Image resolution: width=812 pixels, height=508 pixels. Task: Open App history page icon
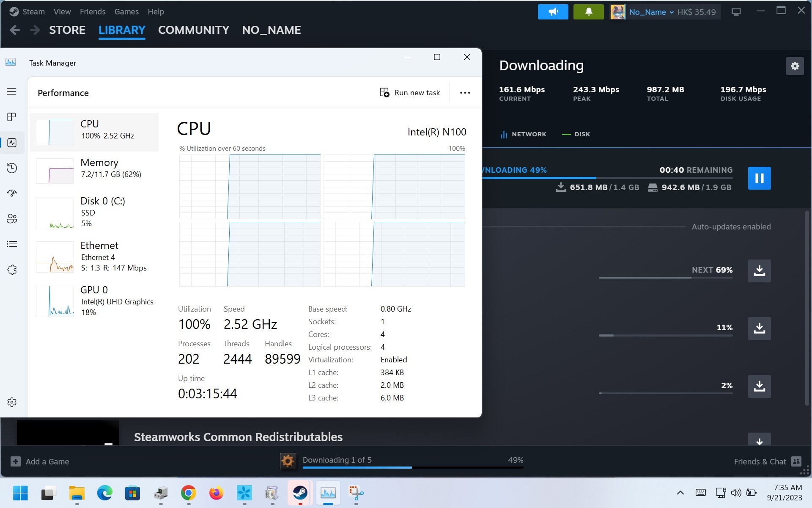tap(12, 168)
